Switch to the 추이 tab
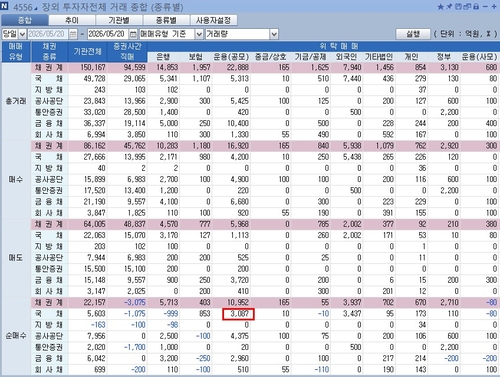Viewport: 500px width, 377px height. pos(72,20)
